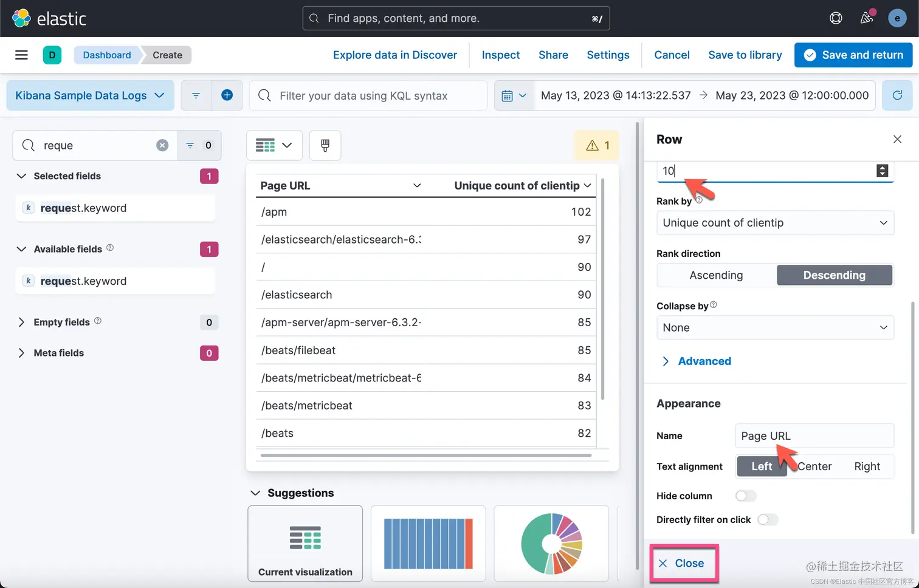Open Share menu item
919x588 pixels.
coord(553,55)
